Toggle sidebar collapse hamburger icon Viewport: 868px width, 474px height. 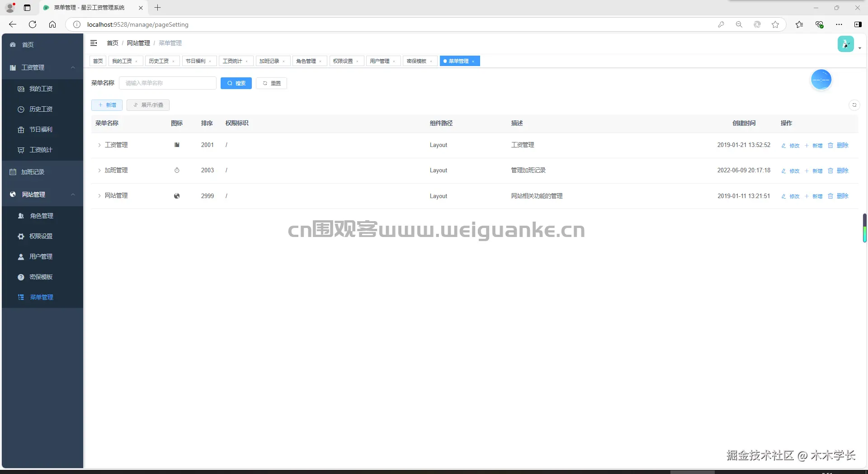[94, 43]
